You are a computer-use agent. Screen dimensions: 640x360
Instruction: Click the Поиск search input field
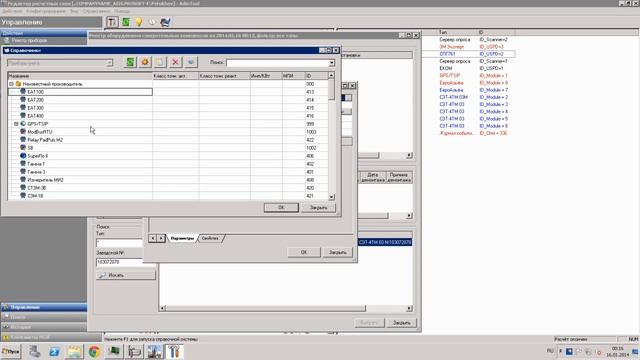click(x=278, y=63)
